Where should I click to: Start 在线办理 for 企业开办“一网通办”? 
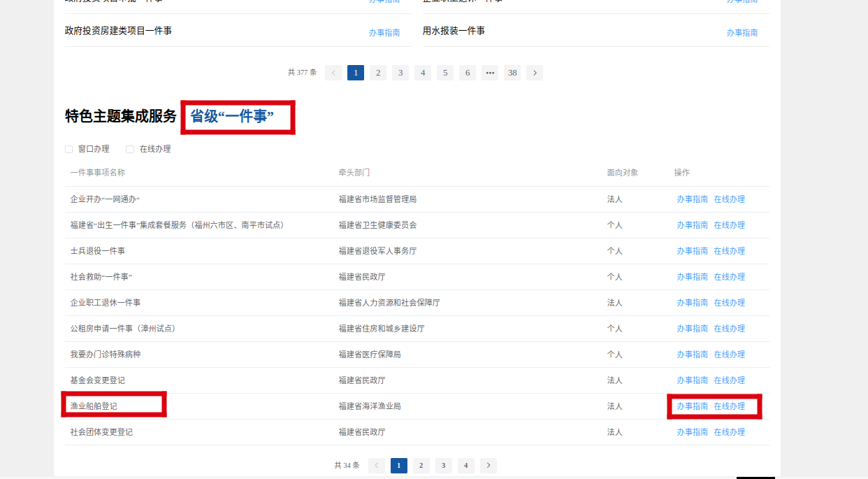point(730,199)
